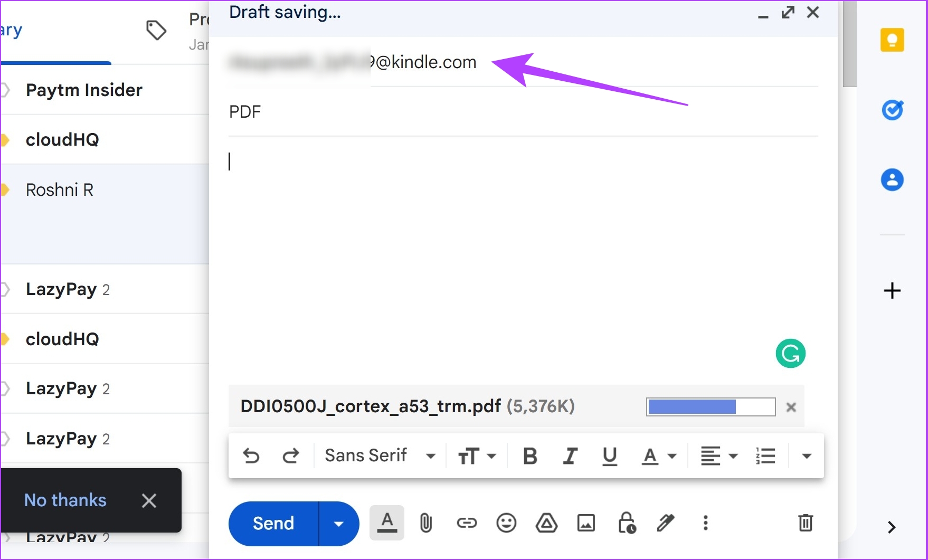Open more options three-dot menu

[705, 523]
